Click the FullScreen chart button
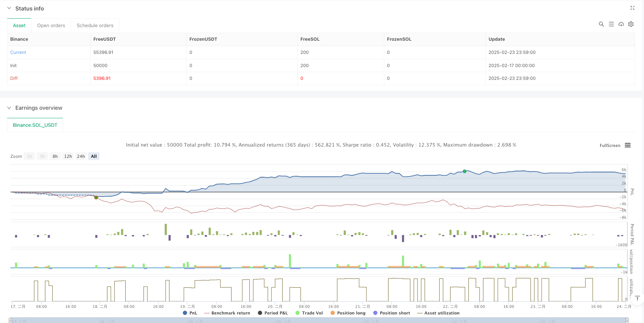Viewport: 644px width, 323px height. 609,145
